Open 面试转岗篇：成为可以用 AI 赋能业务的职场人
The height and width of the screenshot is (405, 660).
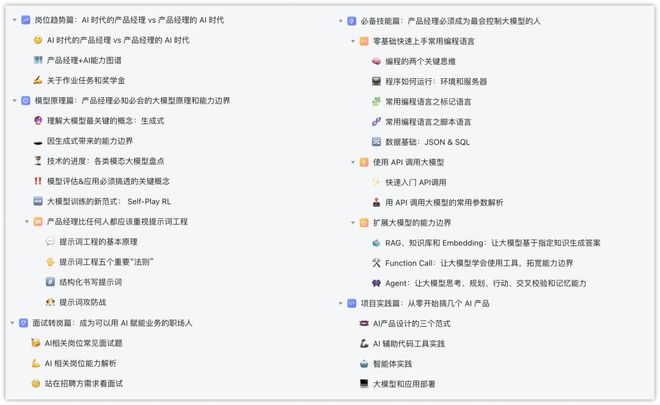[112, 323]
